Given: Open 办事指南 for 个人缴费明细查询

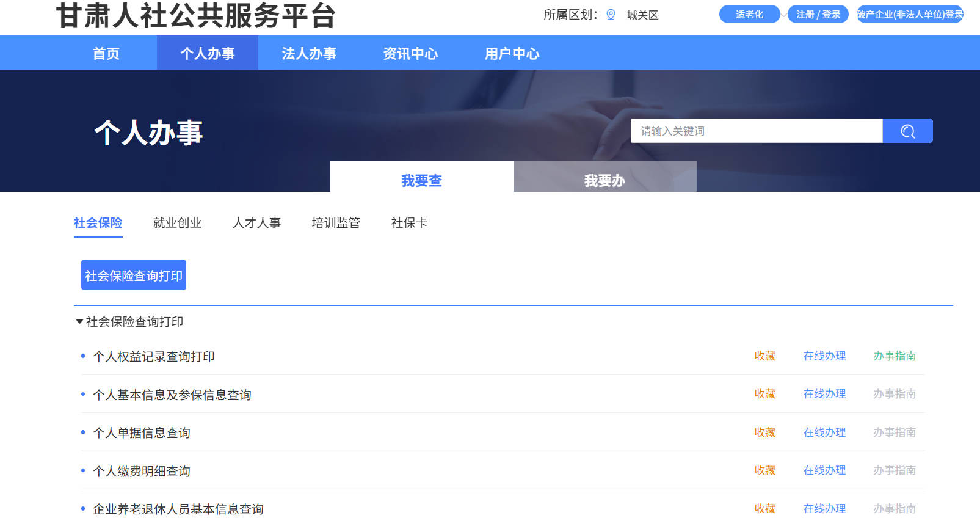Looking at the screenshot, I should (x=895, y=470).
